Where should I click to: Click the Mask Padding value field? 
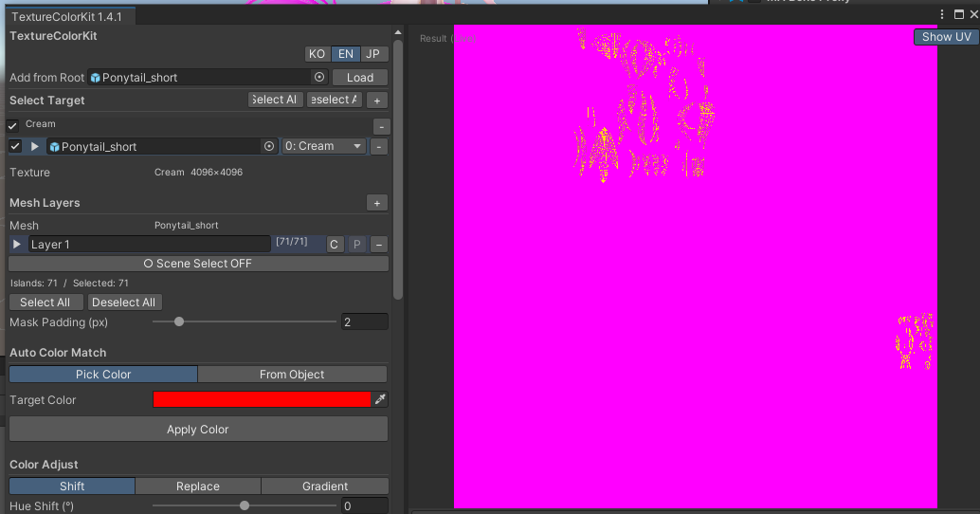click(364, 322)
